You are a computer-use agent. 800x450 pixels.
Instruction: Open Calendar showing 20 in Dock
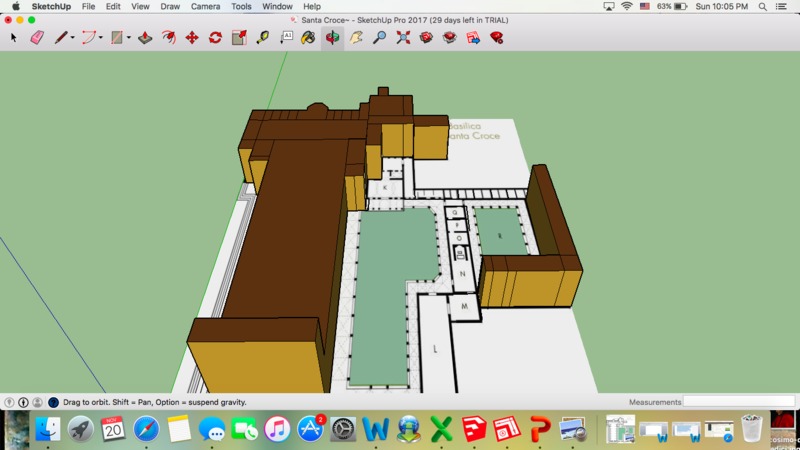tap(113, 428)
